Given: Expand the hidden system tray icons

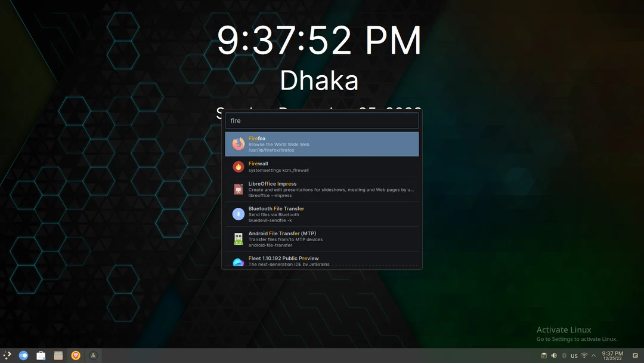Looking at the screenshot, I should 593,355.
